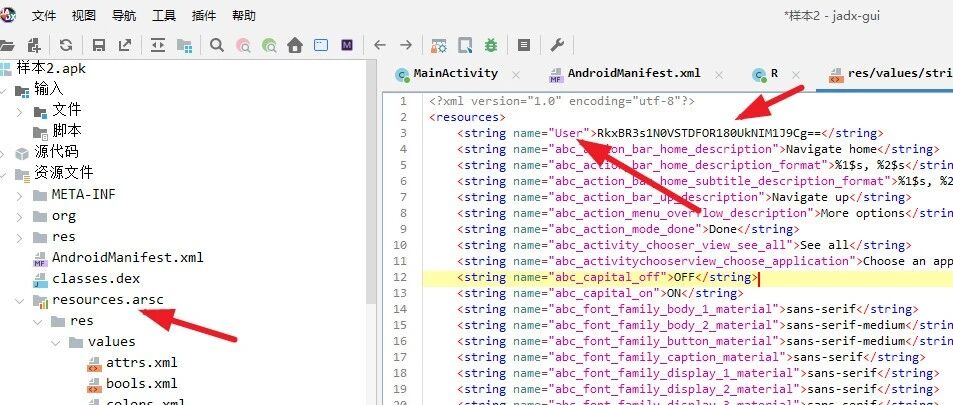
Task: Click the add files toolbar icon
Action: (35, 45)
